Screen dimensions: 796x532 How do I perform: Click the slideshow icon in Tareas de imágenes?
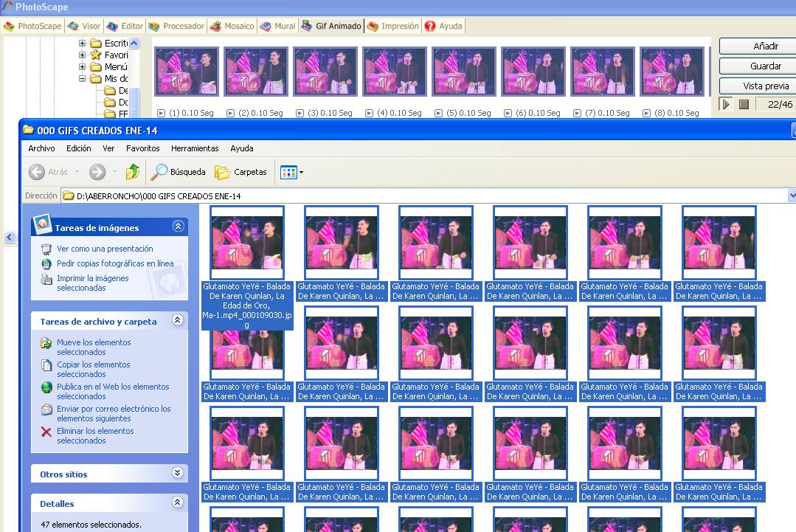click(x=46, y=249)
